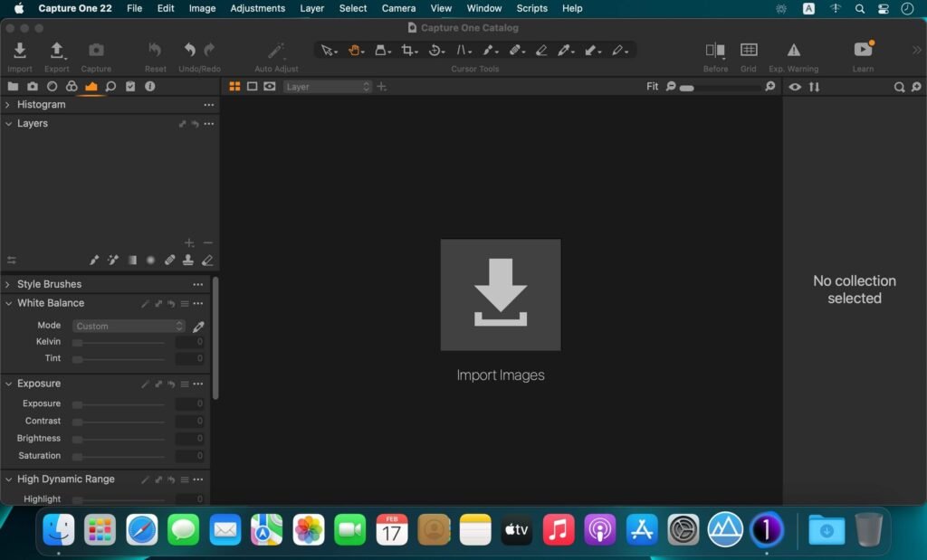Open the Exposure tool tab

tap(91, 86)
